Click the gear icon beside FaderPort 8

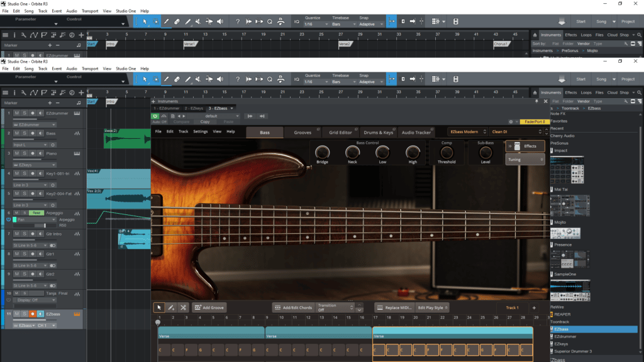[511, 122]
